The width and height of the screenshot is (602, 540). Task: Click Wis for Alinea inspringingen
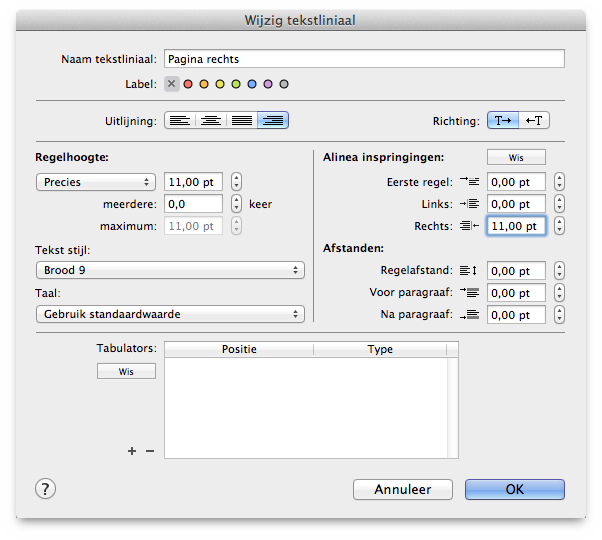(x=516, y=157)
